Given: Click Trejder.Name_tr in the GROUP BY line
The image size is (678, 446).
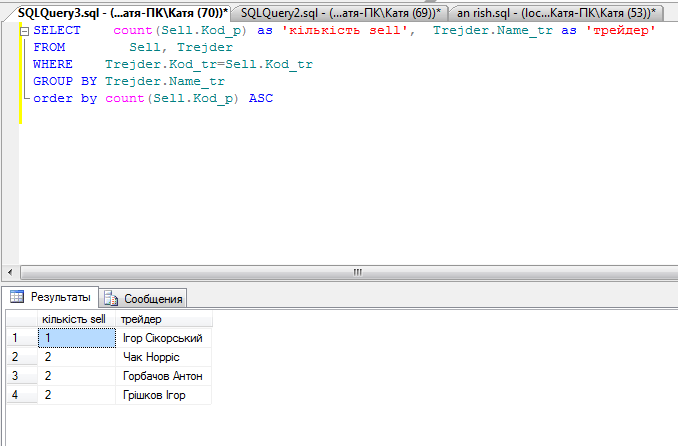Looking at the screenshot, I should 165,81.
